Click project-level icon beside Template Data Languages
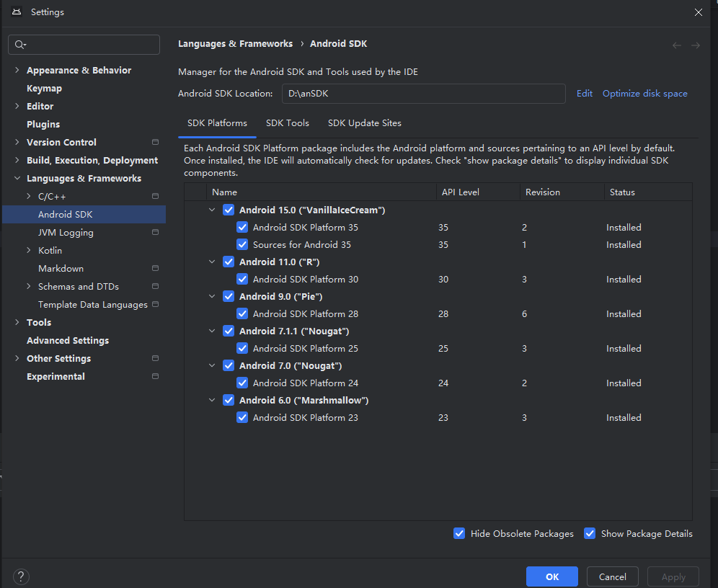This screenshot has height=588, width=718. (155, 304)
